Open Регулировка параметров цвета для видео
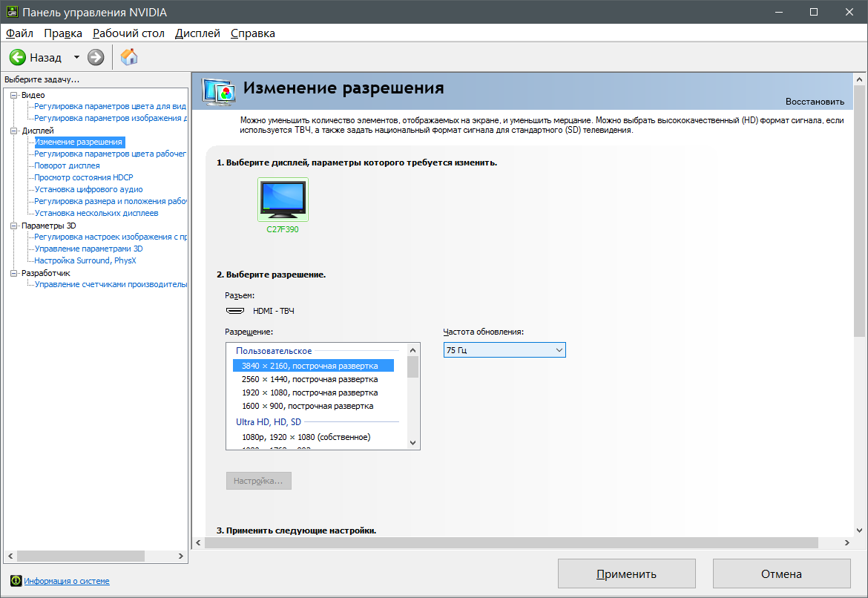 point(110,106)
